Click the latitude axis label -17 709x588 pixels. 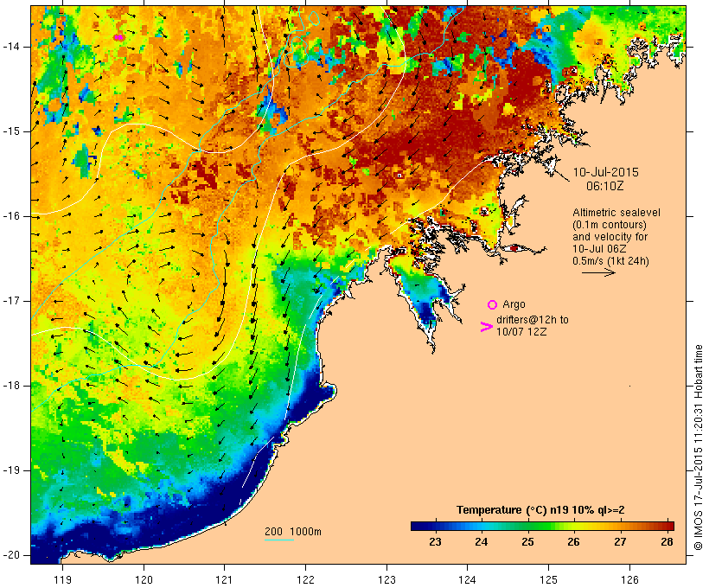coord(10,301)
